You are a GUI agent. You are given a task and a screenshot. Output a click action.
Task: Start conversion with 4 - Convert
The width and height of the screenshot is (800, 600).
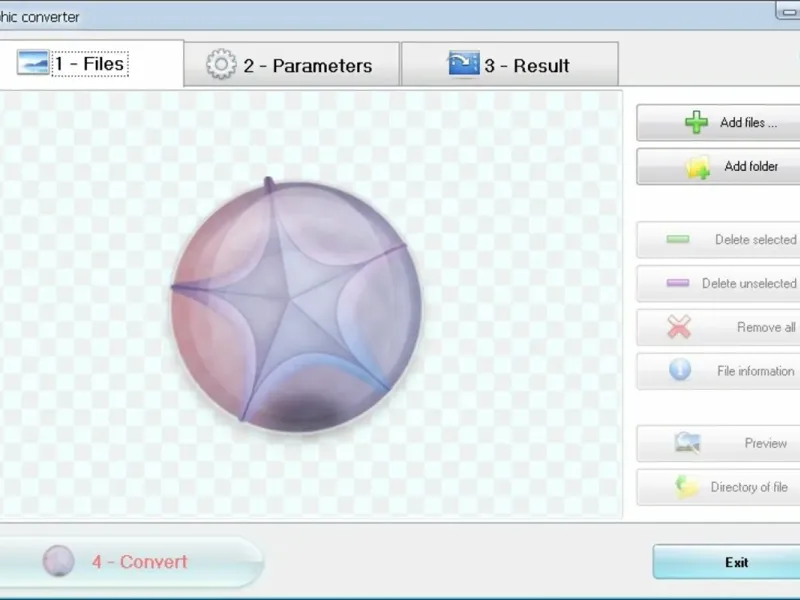pos(131,562)
